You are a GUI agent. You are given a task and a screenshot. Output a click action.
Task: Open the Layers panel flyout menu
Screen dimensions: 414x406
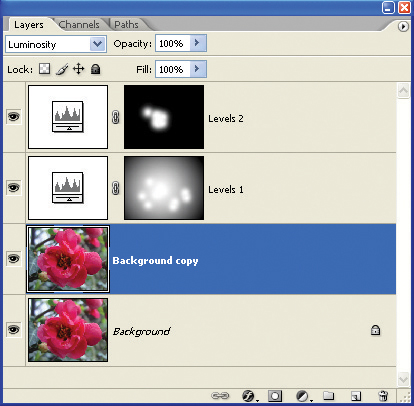point(403,26)
